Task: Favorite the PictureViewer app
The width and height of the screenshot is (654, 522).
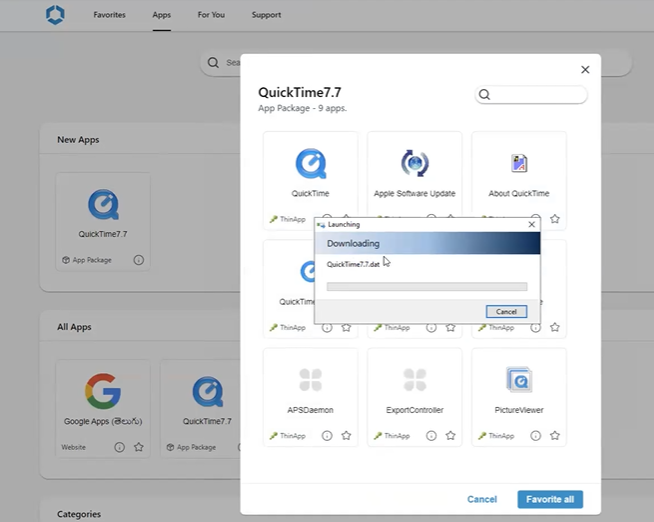Action: click(555, 436)
